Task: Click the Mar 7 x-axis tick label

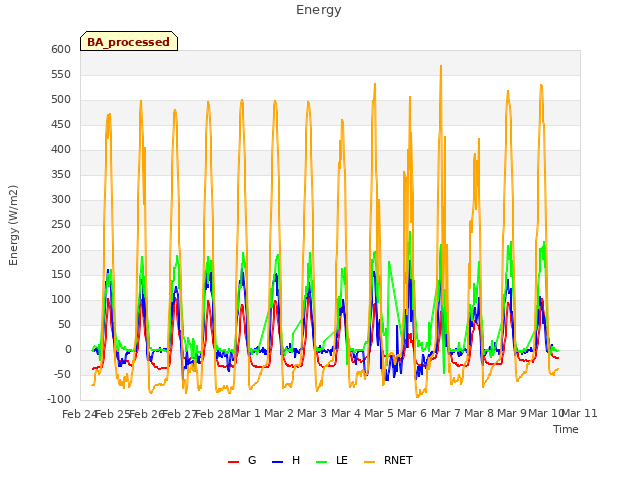Action: [446, 413]
